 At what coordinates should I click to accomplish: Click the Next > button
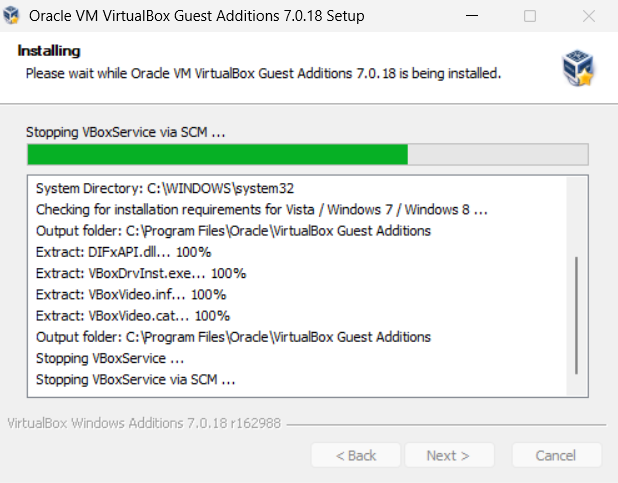pos(447,456)
